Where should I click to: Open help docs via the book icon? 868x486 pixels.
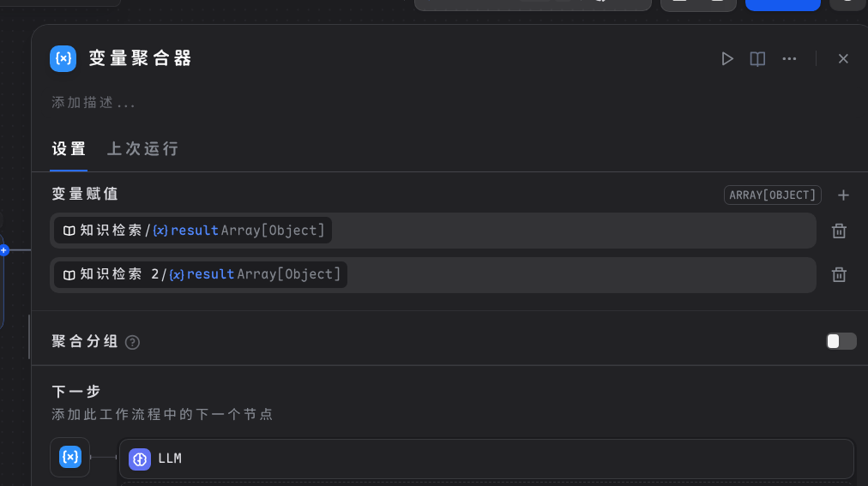pyautogui.click(x=757, y=58)
